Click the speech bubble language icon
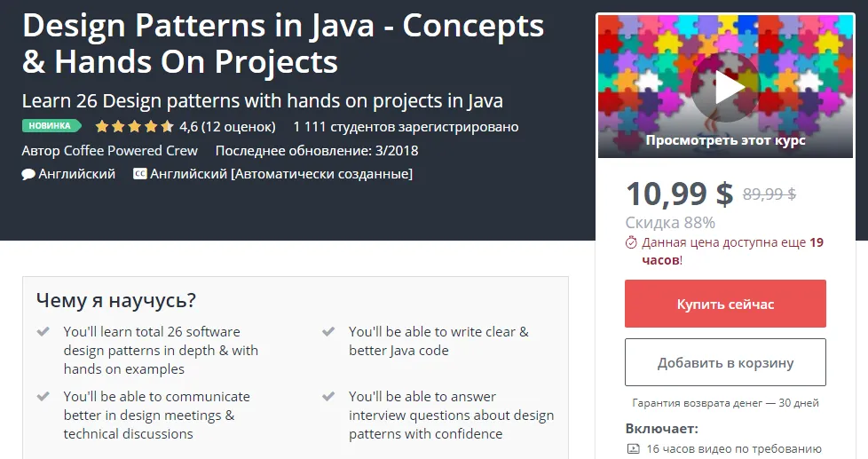This screenshot has height=459, width=868. point(28,174)
